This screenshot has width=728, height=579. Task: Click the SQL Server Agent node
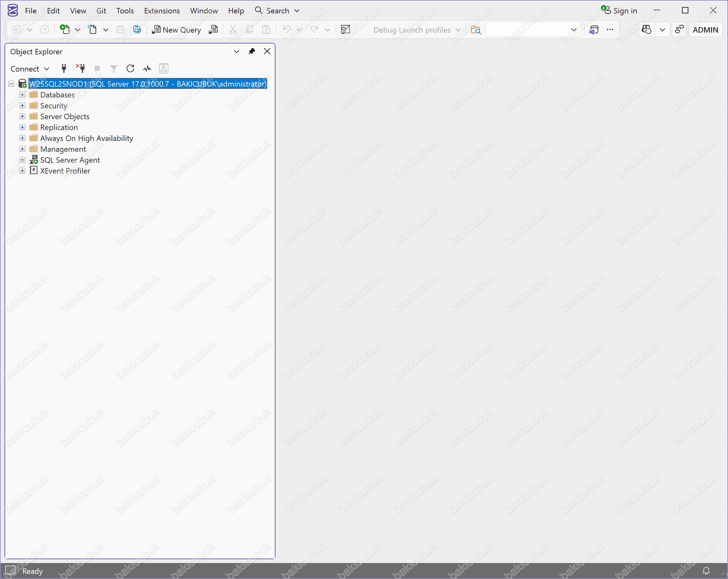coord(70,160)
